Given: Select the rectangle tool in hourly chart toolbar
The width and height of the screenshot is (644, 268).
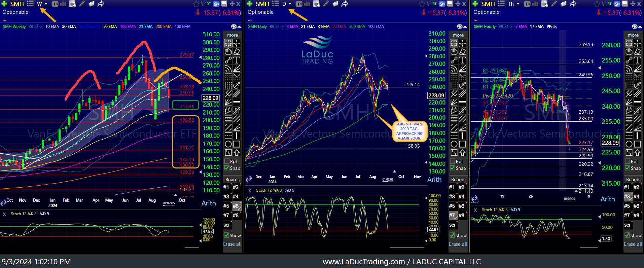Looking at the screenshot, I should pyautogui.click(x=638, y=144).
